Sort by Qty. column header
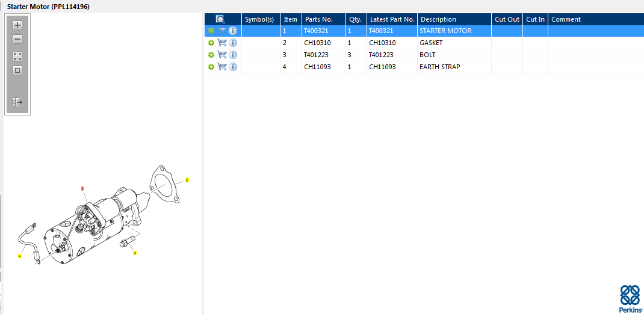 pos(356,19)
